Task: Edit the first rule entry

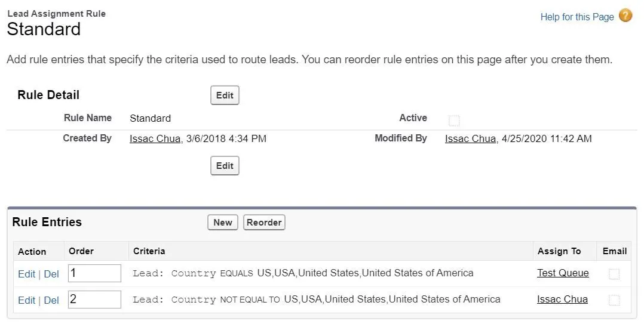Action: click(x=27, y=274)
